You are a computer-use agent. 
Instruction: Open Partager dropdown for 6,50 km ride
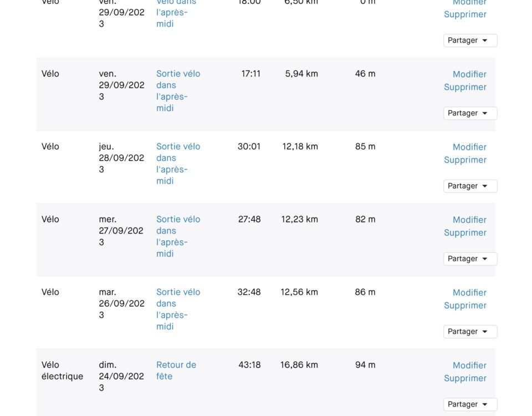coord(470,40)
